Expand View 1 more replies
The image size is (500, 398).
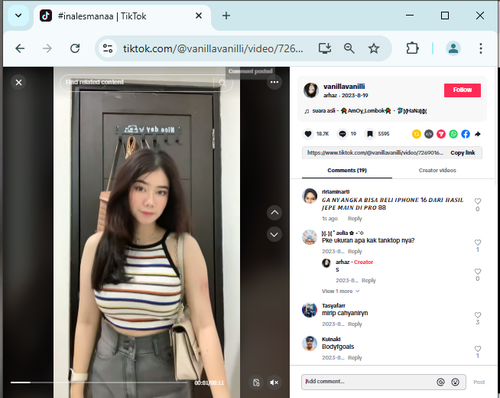tap(341, 291)
